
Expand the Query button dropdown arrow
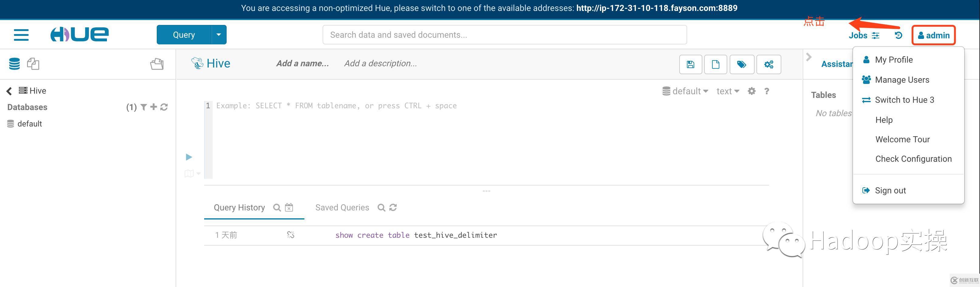pos(218,35)
